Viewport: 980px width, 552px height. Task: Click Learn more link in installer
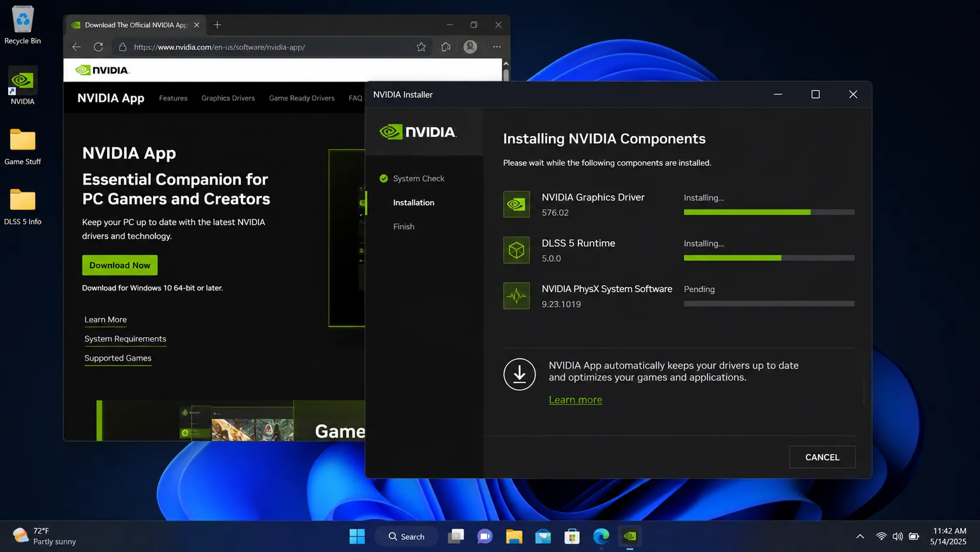point(576,400)
